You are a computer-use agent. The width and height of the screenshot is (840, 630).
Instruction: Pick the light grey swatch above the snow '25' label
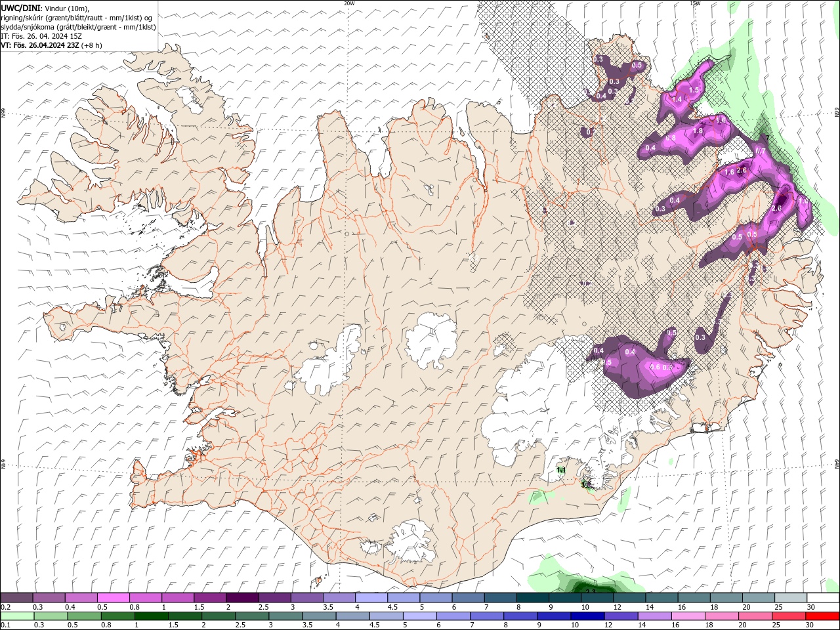click(x=790, y=598)
